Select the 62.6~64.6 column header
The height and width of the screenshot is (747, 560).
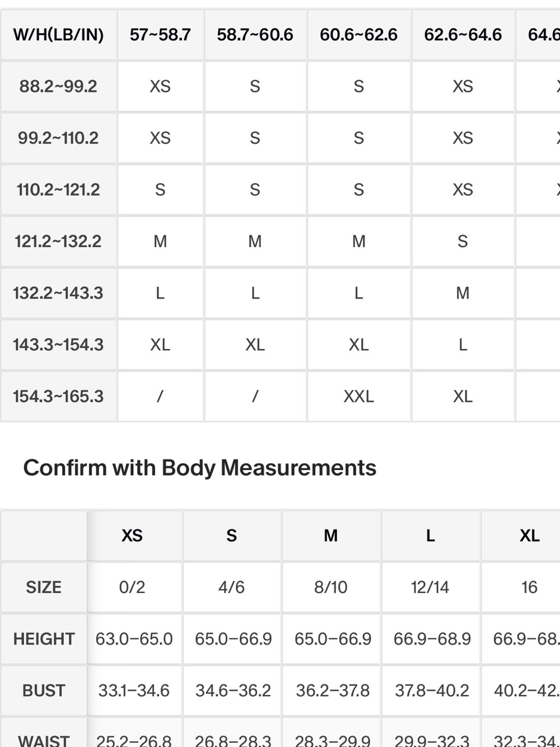463,35
